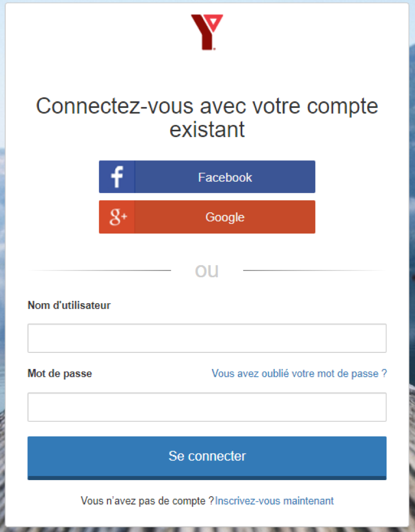Click the red triangle in the Y logo

214,22
